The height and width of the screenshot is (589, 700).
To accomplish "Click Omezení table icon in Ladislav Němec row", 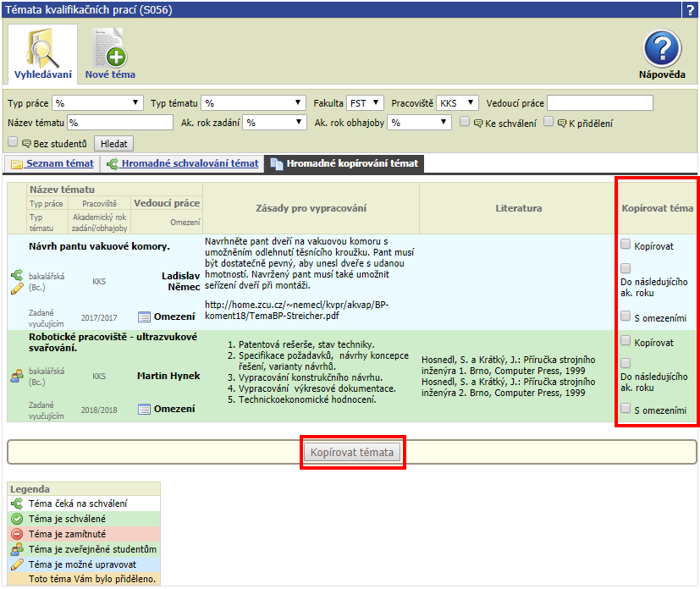I will (x=144, y=317).
